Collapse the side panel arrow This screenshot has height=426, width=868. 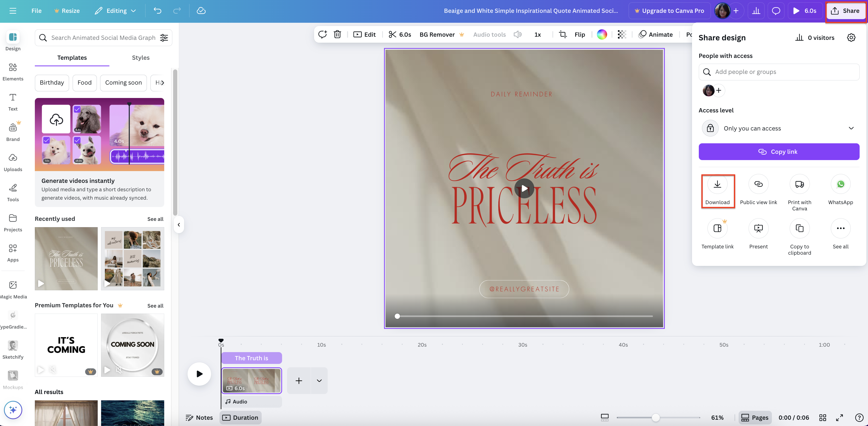coord(179,225)
